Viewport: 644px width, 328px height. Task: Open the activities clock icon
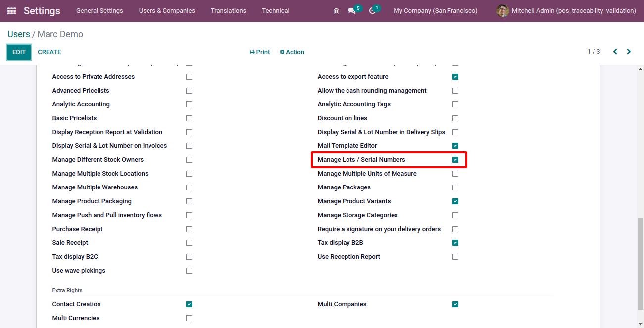pyautogui.click(x=372, y=11)
